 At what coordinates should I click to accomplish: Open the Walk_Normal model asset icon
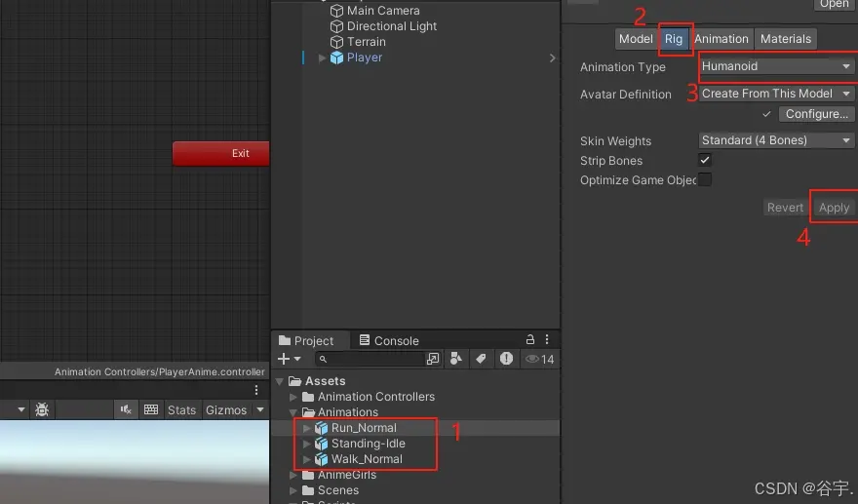click(321, 459)
